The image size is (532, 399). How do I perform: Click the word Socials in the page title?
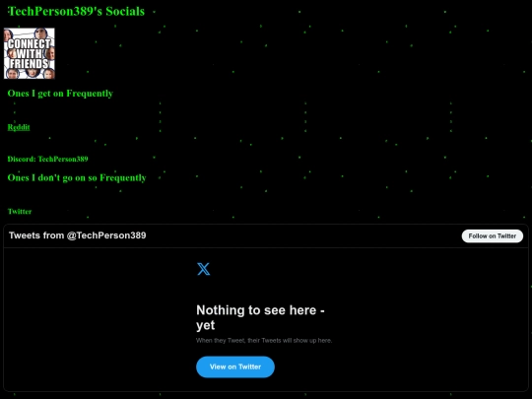click(x=125, y=11)
